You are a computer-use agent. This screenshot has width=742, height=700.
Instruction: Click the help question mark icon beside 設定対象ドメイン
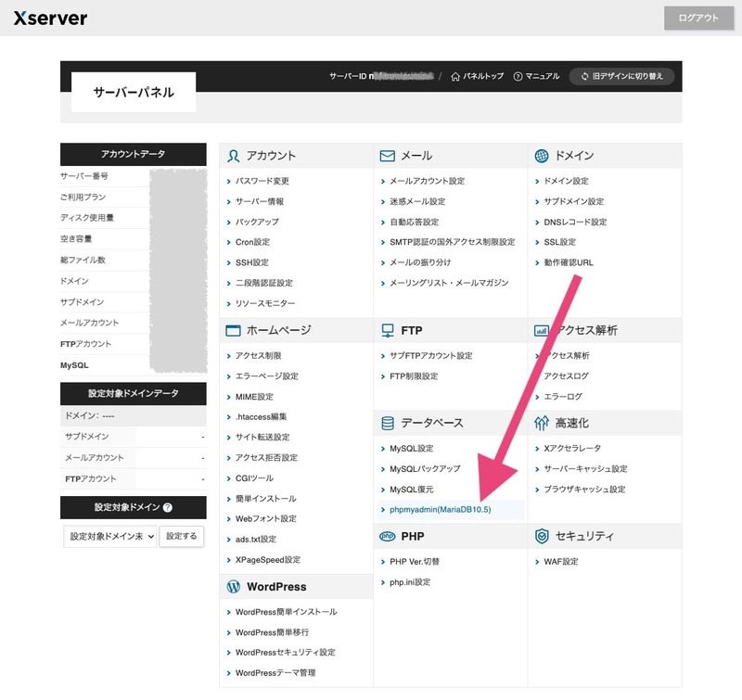[x=168, y=508]
